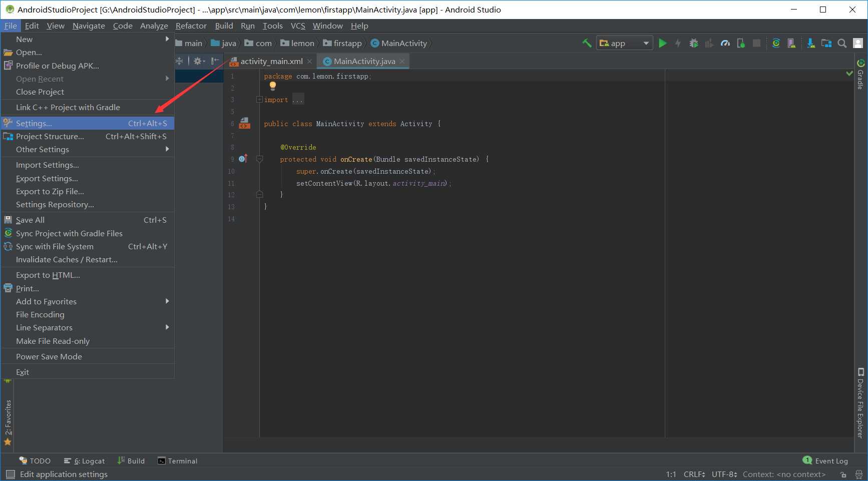Screen dimensions: 868x481
Task: Open the TODO tool window
Action: pyautogui.click(x=35, y=460)
